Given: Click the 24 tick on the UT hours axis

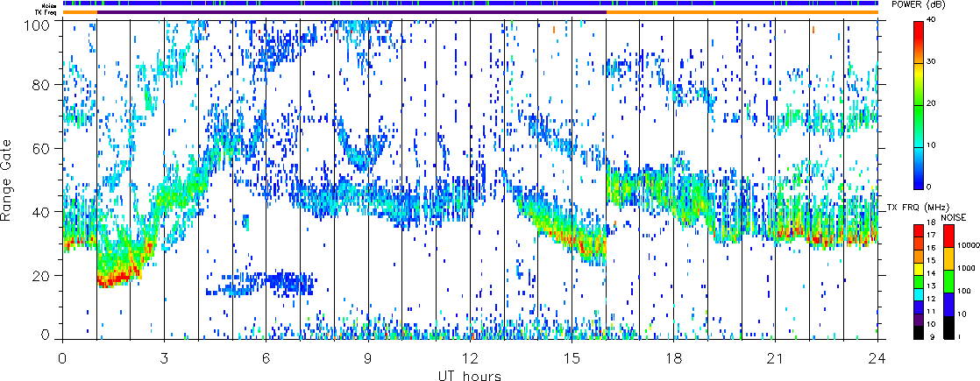Looking at the screenshot, I should point(877,358).
